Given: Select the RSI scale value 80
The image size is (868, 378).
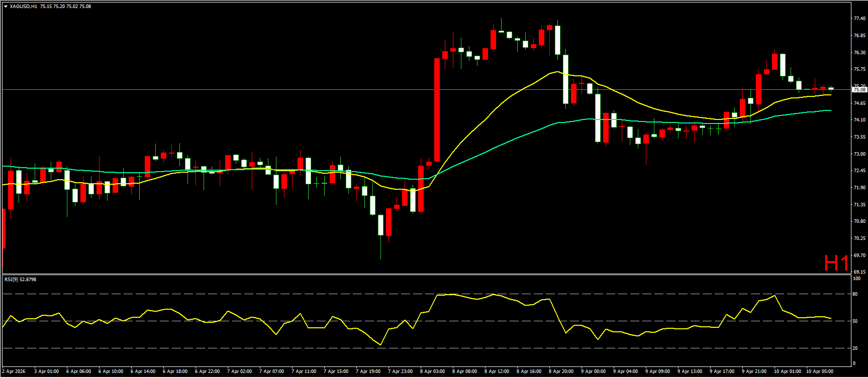Looking at the screenshot, I should tap(855, 294).
